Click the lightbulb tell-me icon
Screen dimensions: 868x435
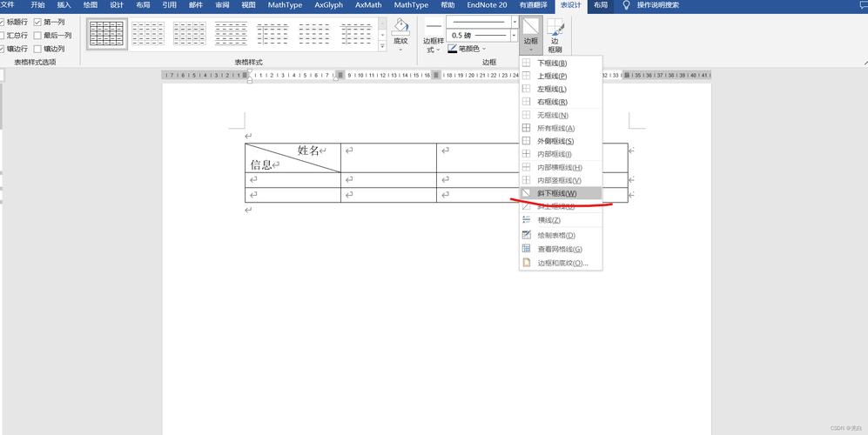point(627,5)
